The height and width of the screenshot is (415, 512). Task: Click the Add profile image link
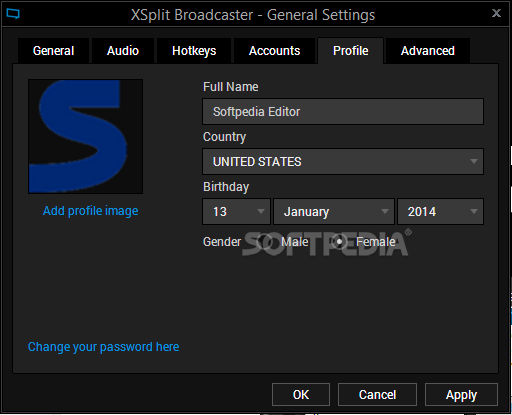[x=90, y=211]
